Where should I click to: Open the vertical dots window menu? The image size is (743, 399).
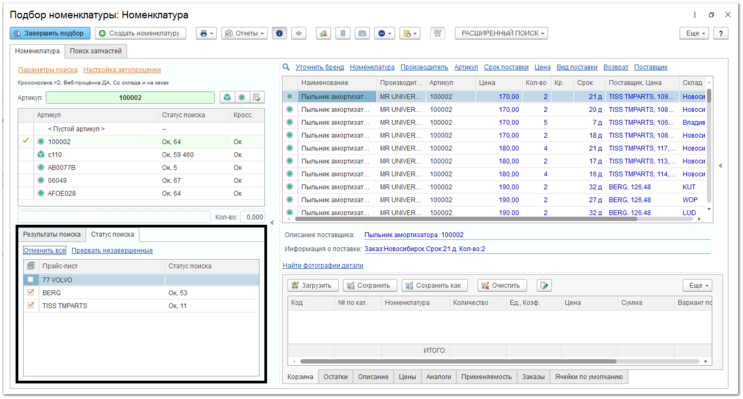695,15
